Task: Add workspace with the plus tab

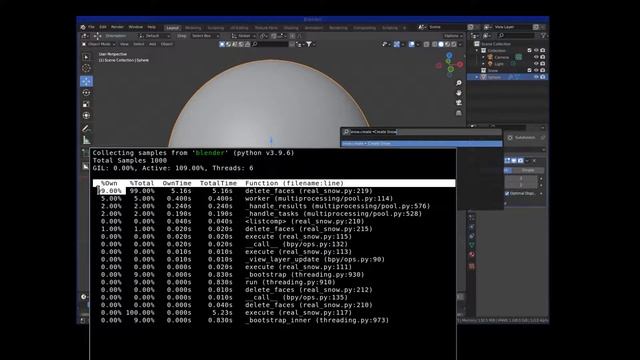Action: click(404, 28)
